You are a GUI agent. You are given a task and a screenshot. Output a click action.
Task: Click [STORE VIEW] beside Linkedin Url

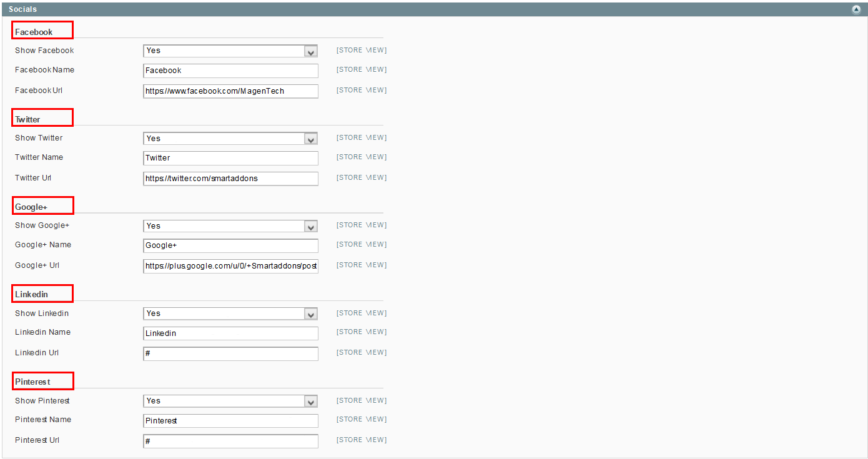coord(362,353)
